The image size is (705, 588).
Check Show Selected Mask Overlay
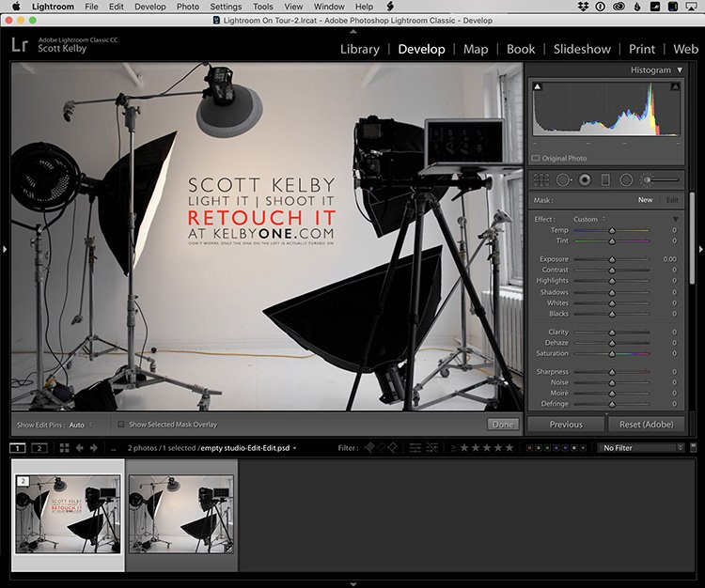(x=121, y=424)
